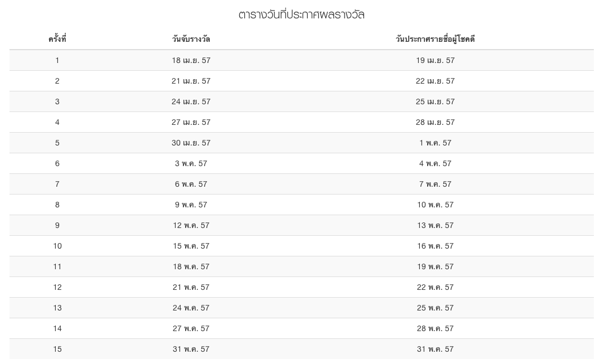Select row number 3 cell
The width and height of the screenshot is (605, 364).
click(57, 101)
